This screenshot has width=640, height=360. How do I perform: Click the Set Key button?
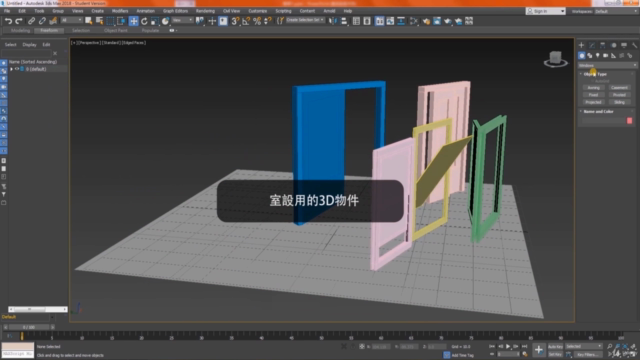click(555, 354)
